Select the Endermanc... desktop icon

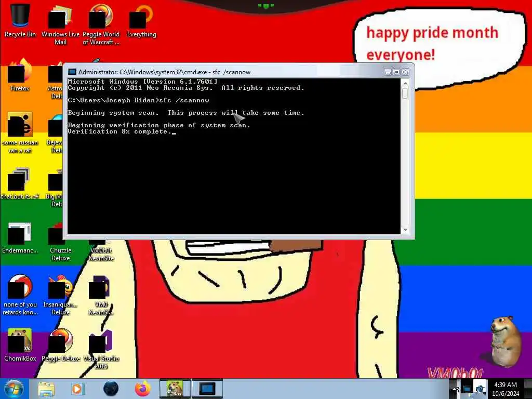20,237
